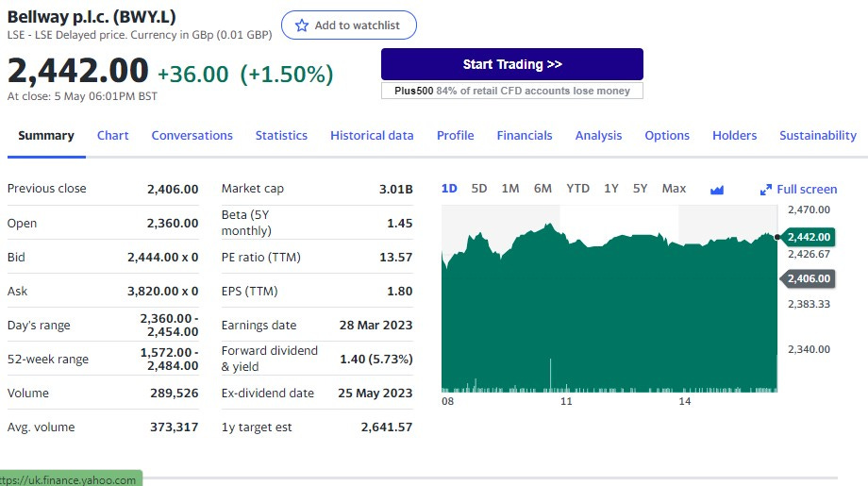Open the Options tab
The height and width of the screenshot is (486, 868).
pyautogui.click(x=667, y=136)
